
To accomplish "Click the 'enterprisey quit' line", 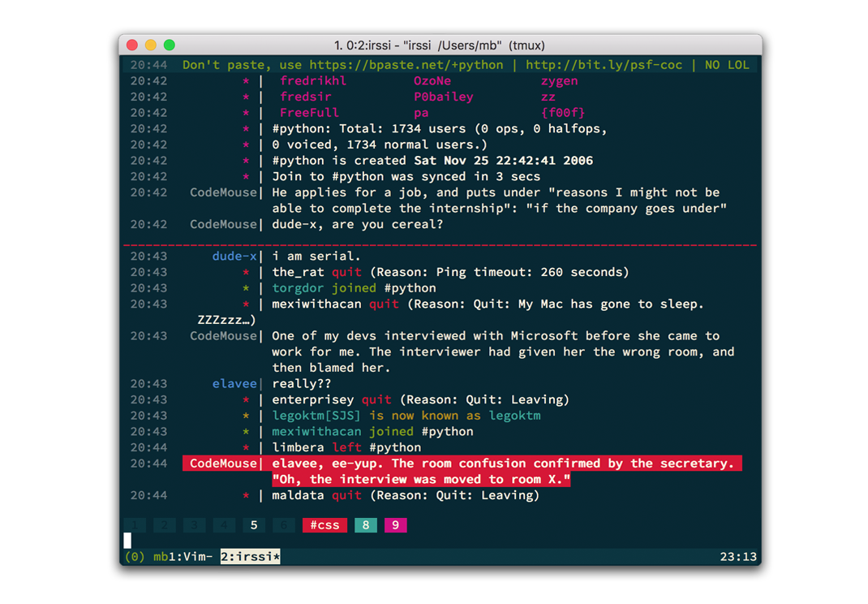I will [420, 400].
